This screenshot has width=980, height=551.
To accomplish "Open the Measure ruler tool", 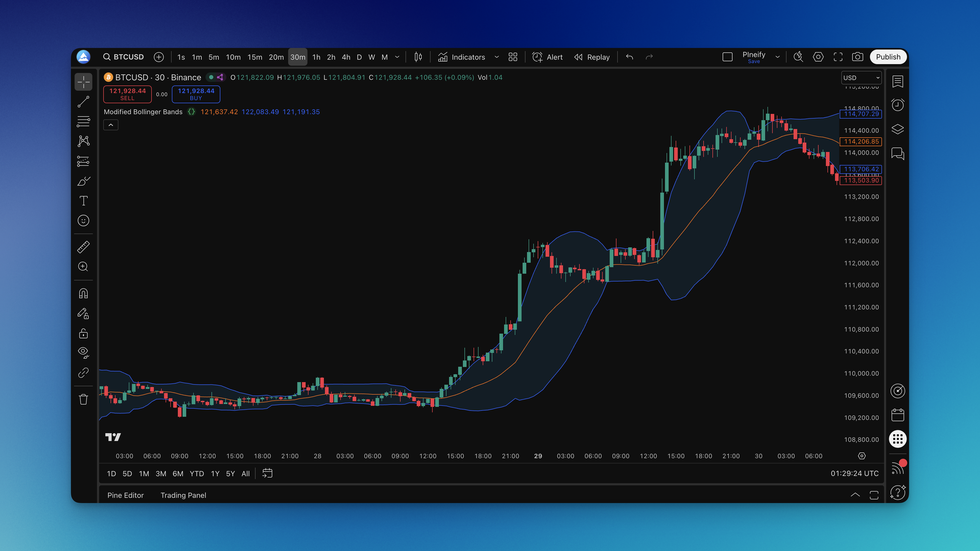I will [83, 247].
